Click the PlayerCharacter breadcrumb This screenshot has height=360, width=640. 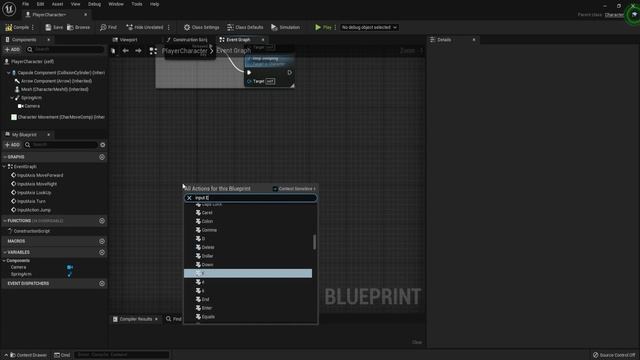click(184, 51)
